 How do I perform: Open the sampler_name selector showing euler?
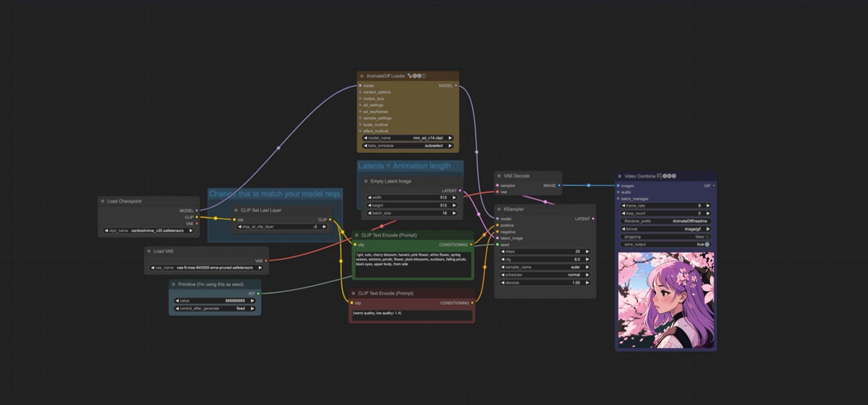[x=544, y=267]
